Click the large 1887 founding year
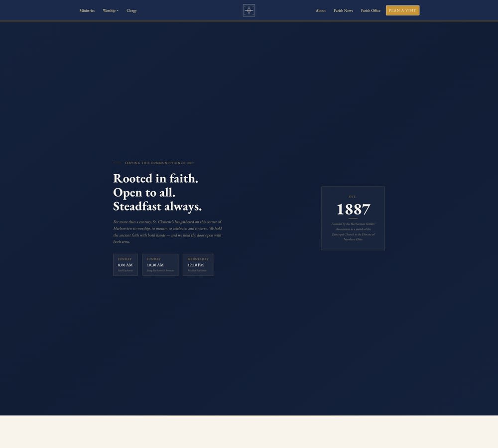 pos(353,209)
